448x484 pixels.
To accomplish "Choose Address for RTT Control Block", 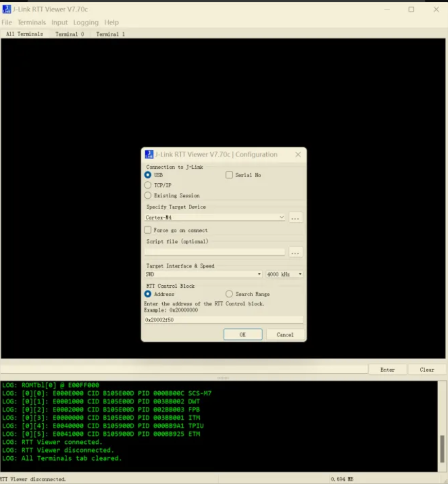I will tap(148, 294).
